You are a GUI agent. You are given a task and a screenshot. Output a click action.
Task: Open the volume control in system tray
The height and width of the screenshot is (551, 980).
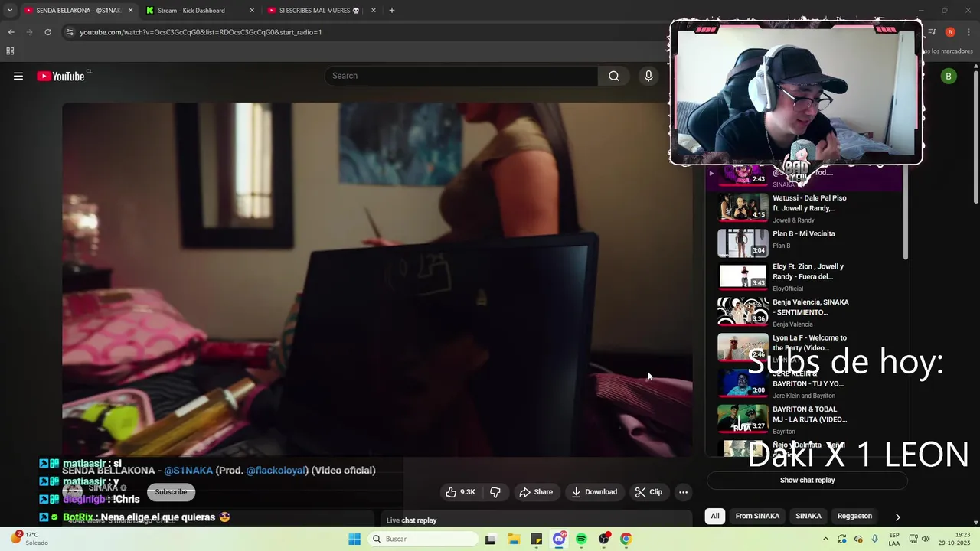(x=924, y=539)
